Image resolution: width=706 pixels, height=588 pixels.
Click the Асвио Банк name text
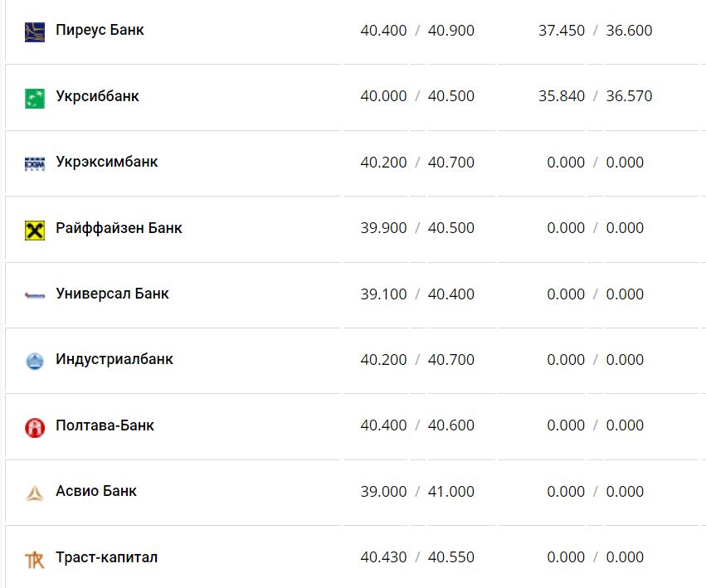point(96,491)
